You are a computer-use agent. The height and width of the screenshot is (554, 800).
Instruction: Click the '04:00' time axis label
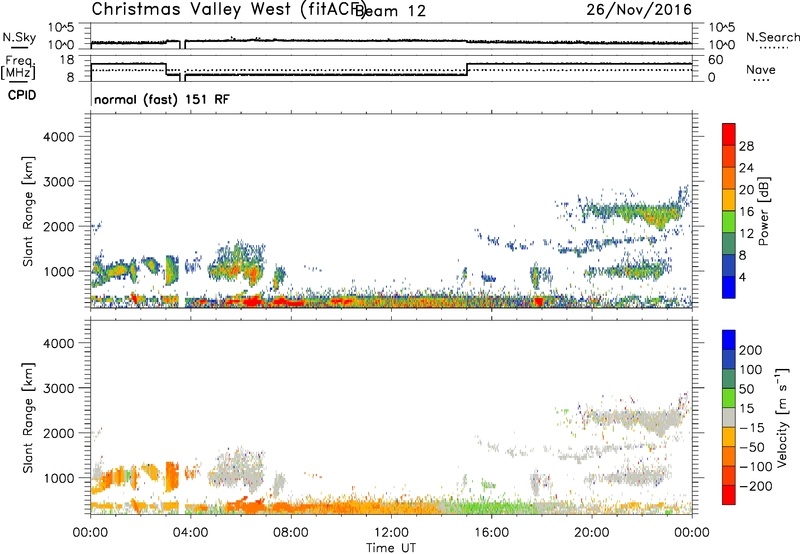(x=191, y=533)
